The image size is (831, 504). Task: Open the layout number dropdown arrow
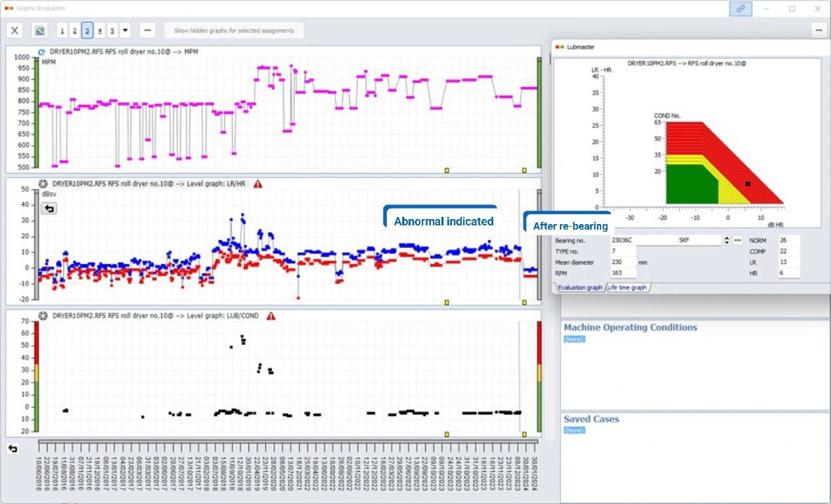click(125, 31)
